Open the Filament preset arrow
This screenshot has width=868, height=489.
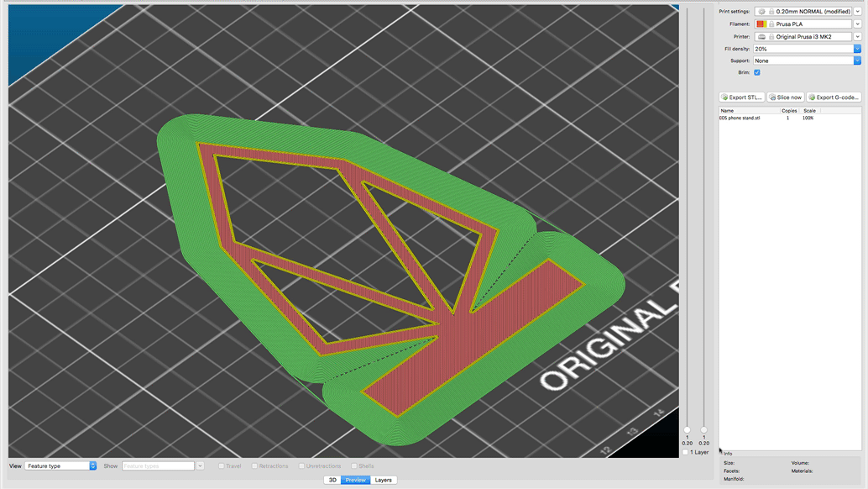(x=857, y=24)
